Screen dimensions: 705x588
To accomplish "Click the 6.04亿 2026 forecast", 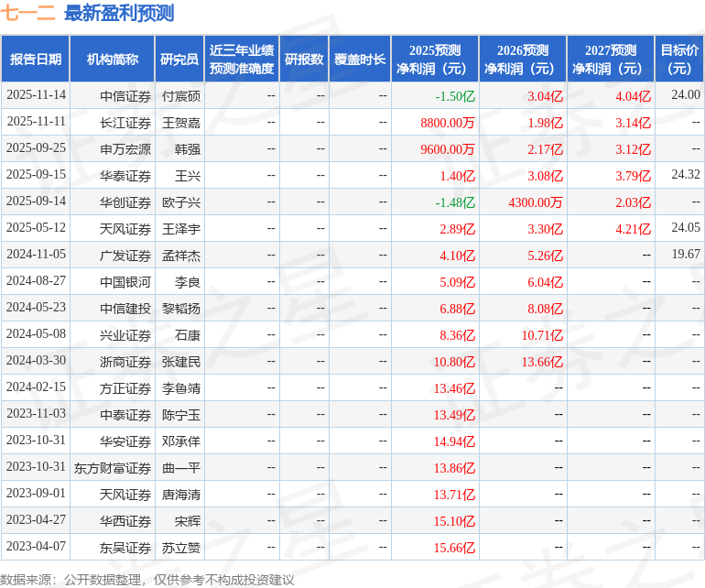I will (x=546, y=282).
